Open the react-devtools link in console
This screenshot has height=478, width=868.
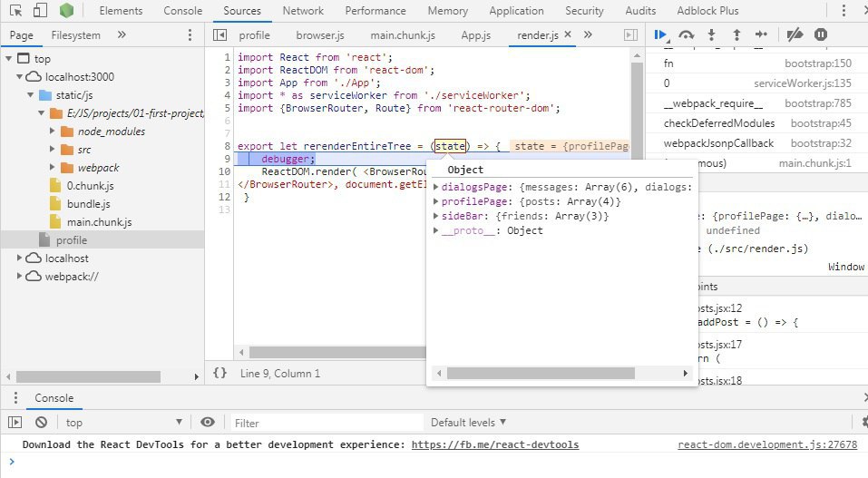(x=495, y=444)
